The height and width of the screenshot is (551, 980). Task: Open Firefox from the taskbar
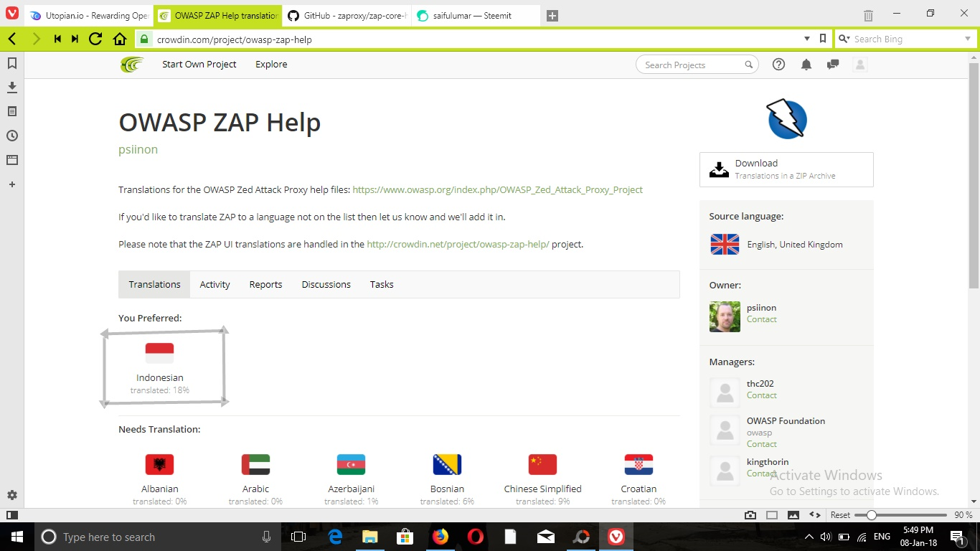(x=440, y=537)
